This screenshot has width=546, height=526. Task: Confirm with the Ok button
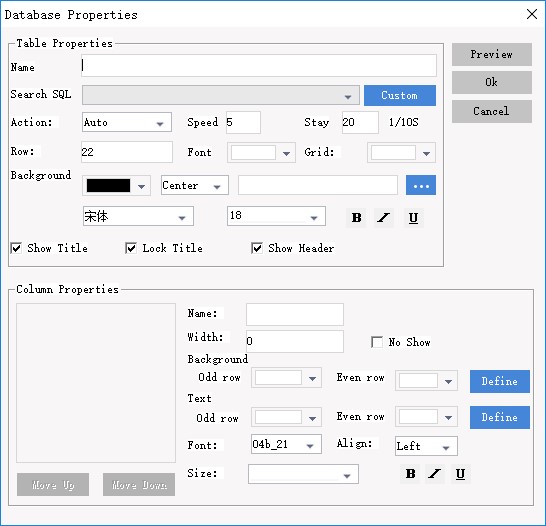492,83
